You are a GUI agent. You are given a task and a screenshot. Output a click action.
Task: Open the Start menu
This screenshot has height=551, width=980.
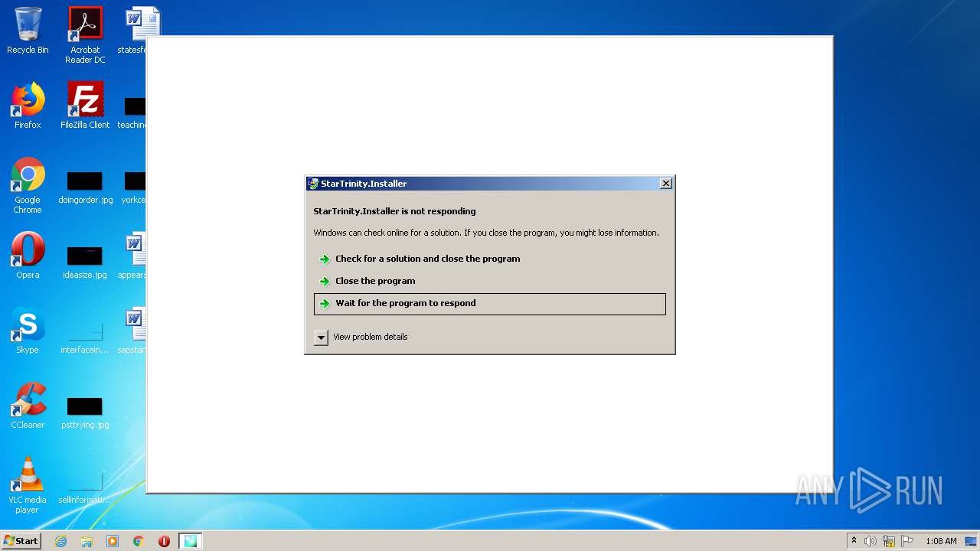coord(21,541)
